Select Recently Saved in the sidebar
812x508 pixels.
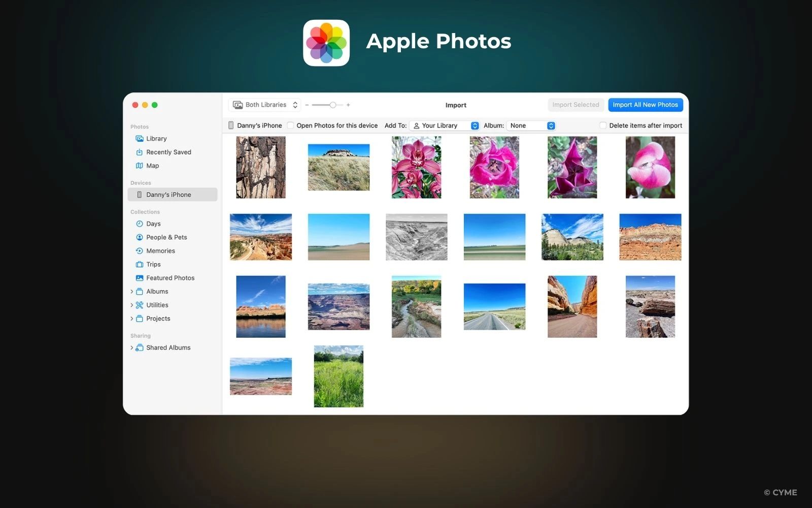(168, 152)
